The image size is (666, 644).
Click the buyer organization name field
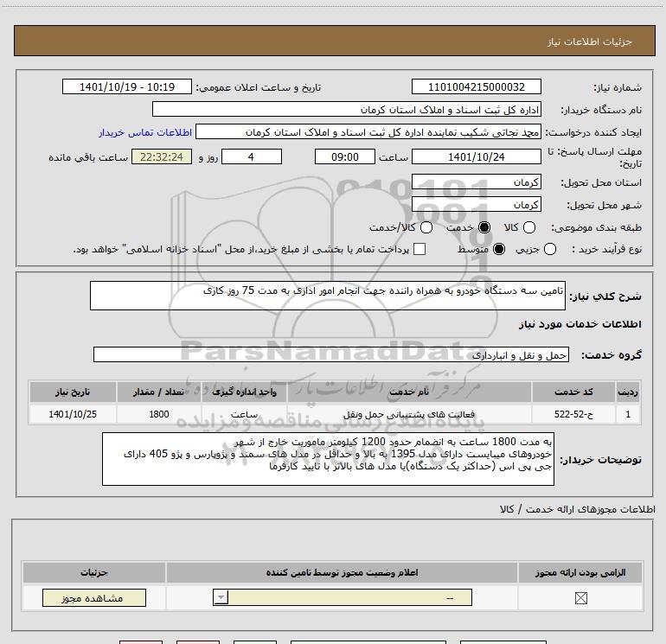click(347, 109)
